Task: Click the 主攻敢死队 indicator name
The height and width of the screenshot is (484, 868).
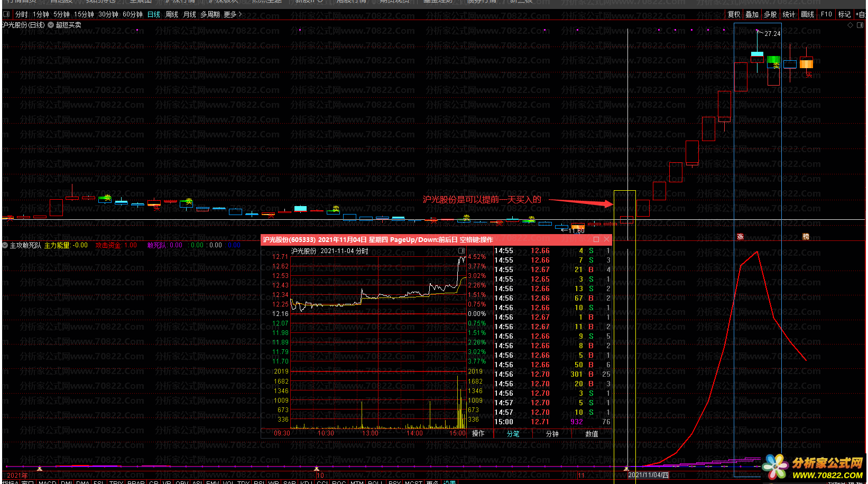Action: pyautogui.click(x=25, y=245)
